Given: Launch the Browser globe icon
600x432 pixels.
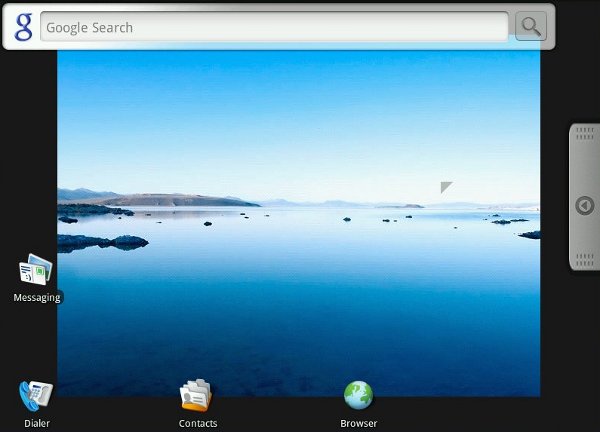Looking at the screenshot, I should tap(358, 395).
